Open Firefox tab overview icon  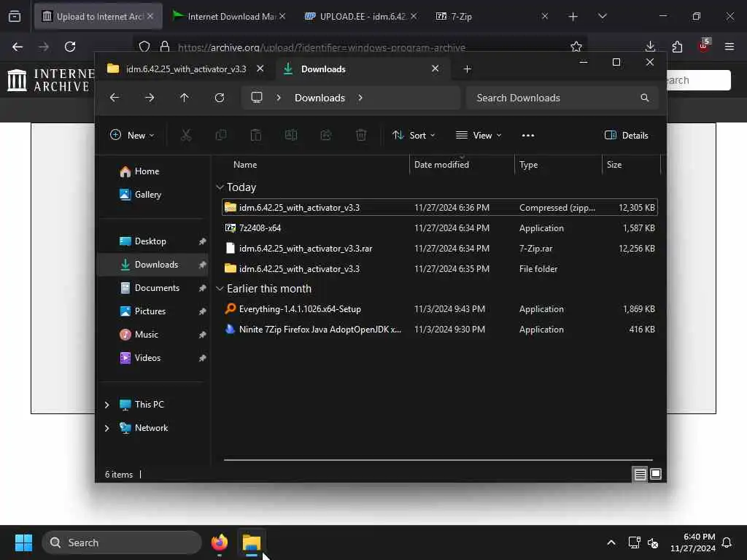(15, 16)
